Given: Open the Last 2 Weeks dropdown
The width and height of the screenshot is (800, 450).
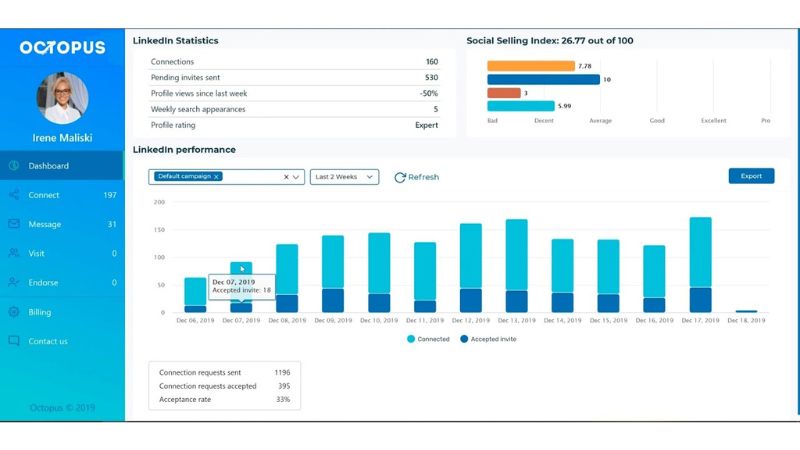Looking at the screenshot, I should coord(344,177).
